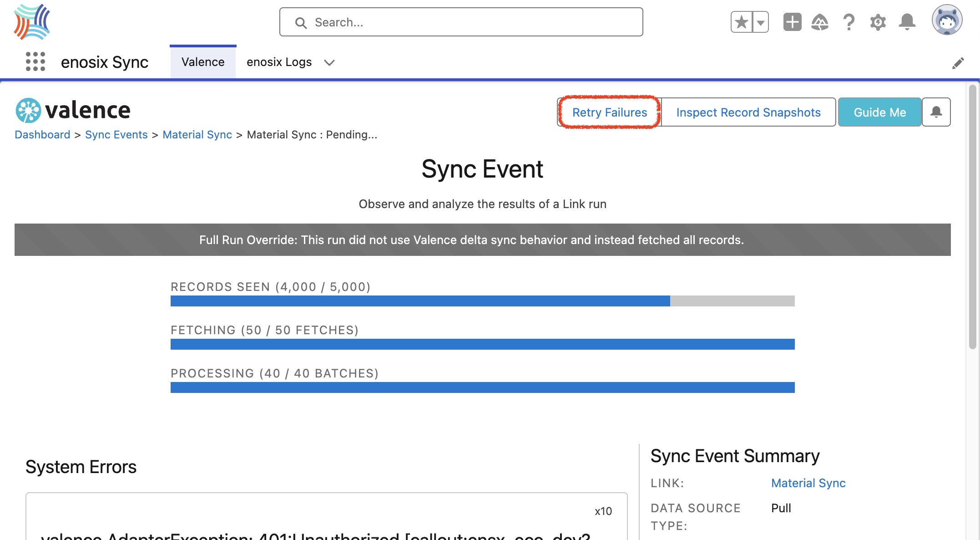This screenshot has height=540, width=980.
Task: Click the 'Sync Event Summary' heading
Action: click(x=735, y=456)
